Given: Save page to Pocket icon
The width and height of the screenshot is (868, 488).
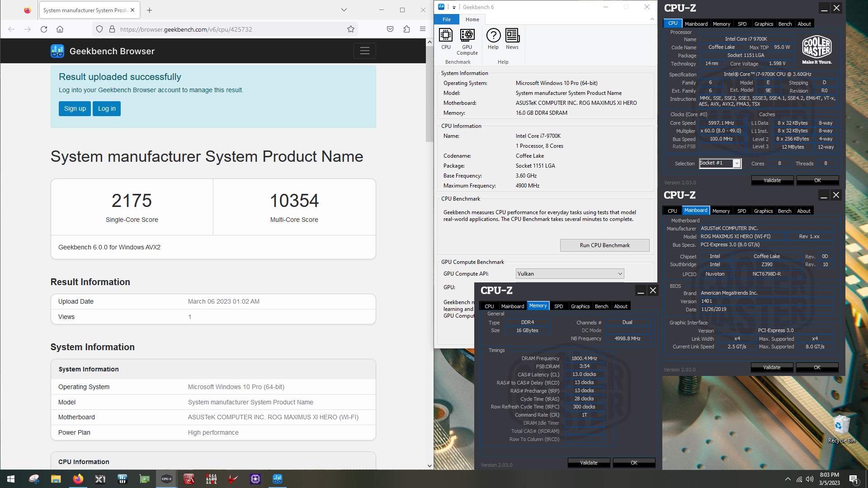Looking at the screenshot, I should pyautogui.click(x=390, y=29).
